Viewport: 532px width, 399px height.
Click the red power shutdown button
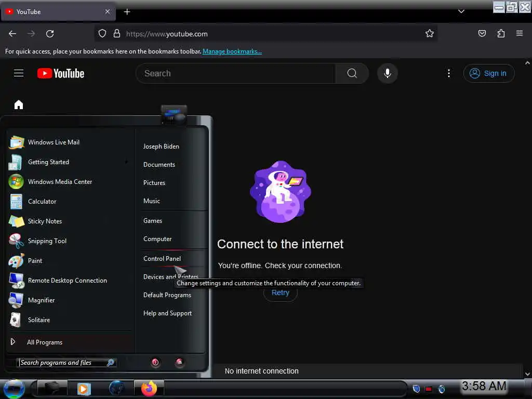(155, 362)
